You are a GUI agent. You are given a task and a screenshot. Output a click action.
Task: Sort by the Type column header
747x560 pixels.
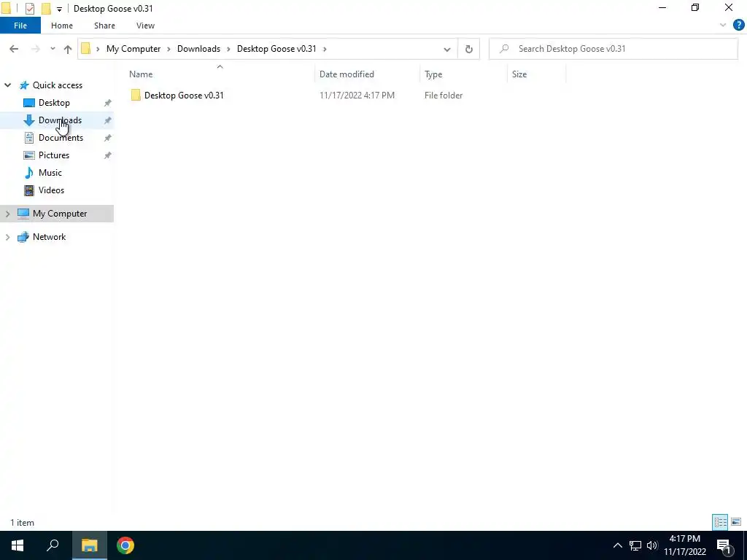coord(433,74)
